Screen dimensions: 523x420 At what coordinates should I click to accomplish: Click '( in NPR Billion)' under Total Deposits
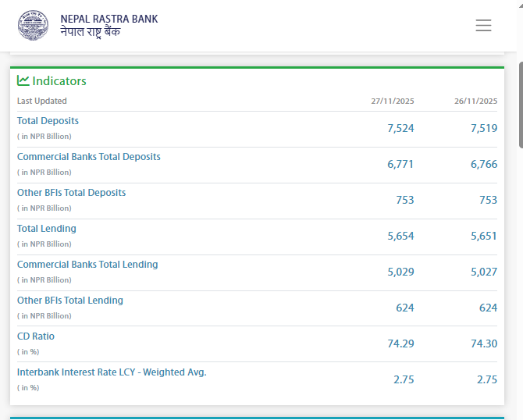tap(44, 137)
